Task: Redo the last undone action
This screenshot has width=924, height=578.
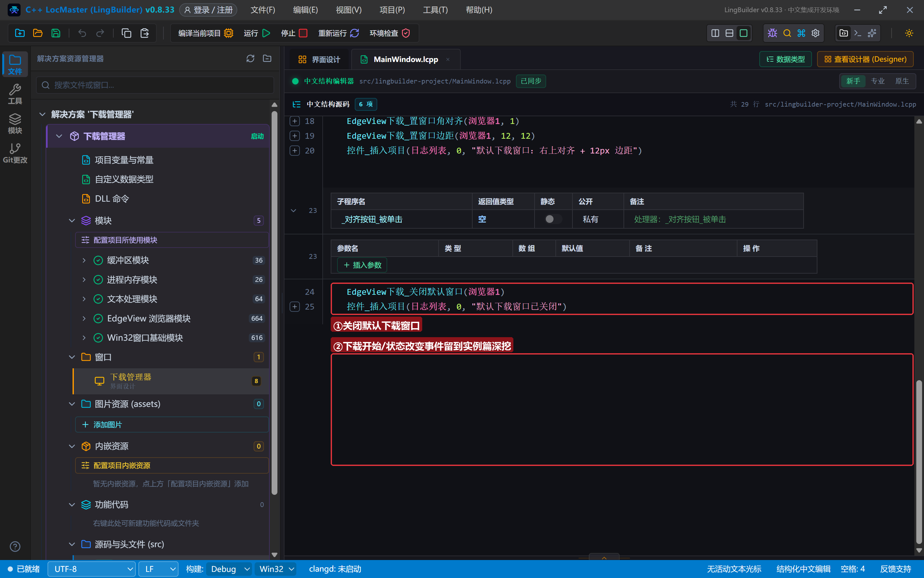Action: coord(100,33)
